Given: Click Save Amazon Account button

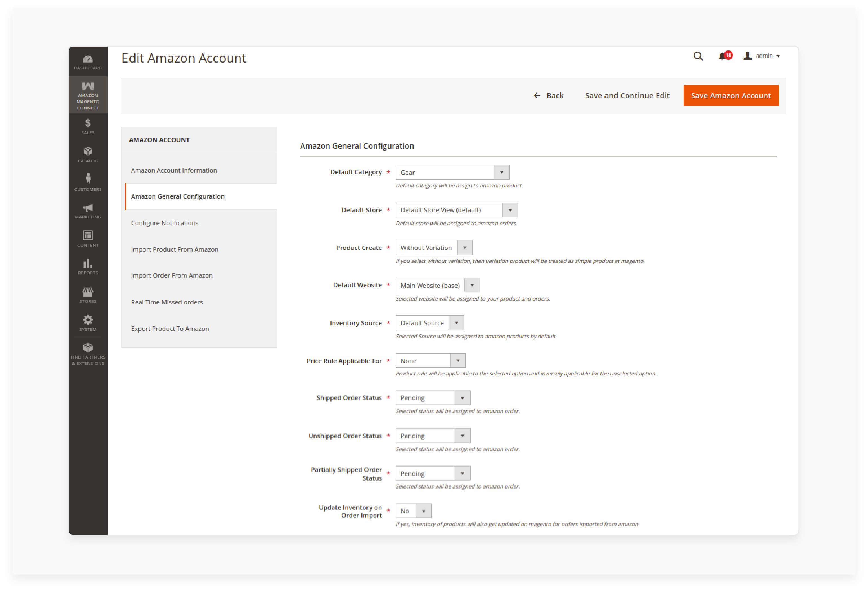Looking at the screenshot, I should click(731, 96).
